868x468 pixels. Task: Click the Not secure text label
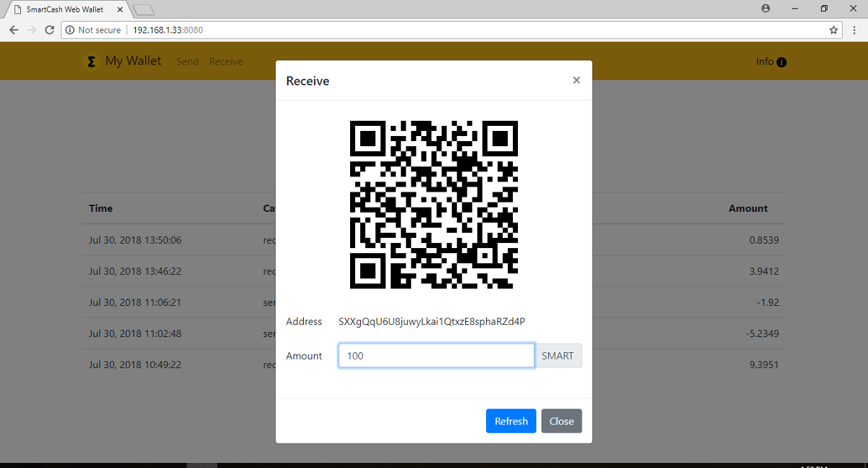99,30
